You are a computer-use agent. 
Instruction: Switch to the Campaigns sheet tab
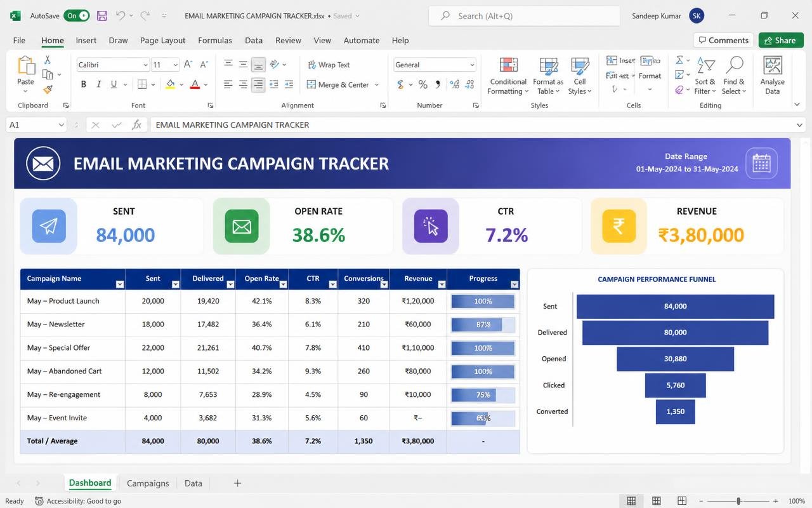pyautogui.click(x=148, y=483)
